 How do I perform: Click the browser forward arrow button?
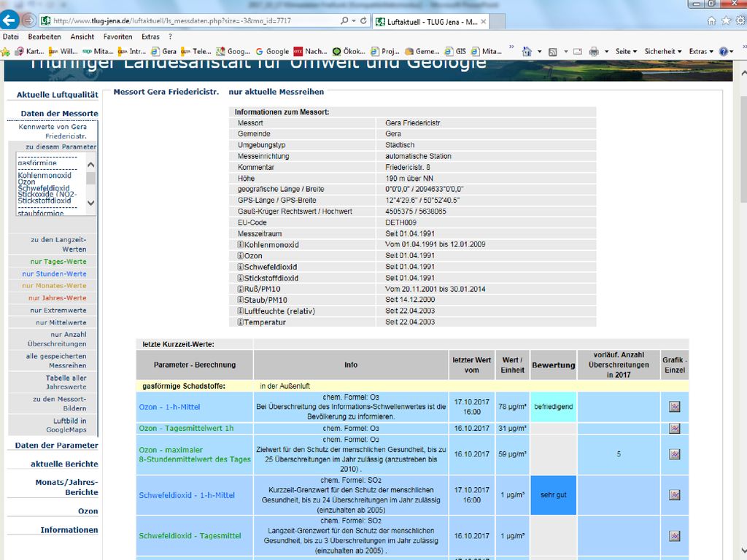(x=28, y=20)
